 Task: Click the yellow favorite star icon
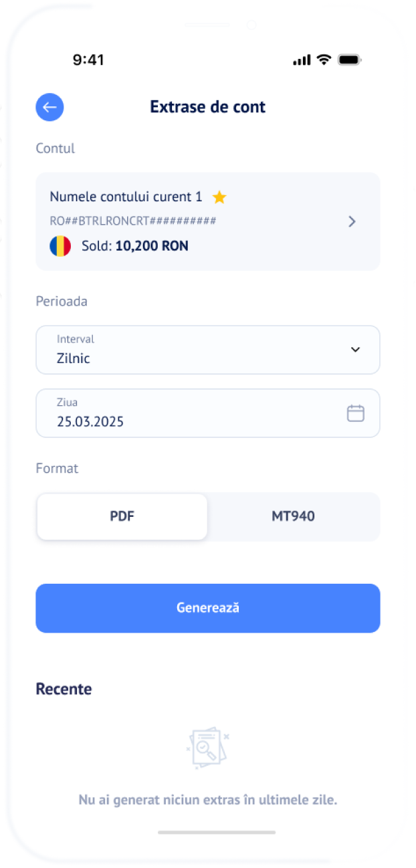point(219,197)
